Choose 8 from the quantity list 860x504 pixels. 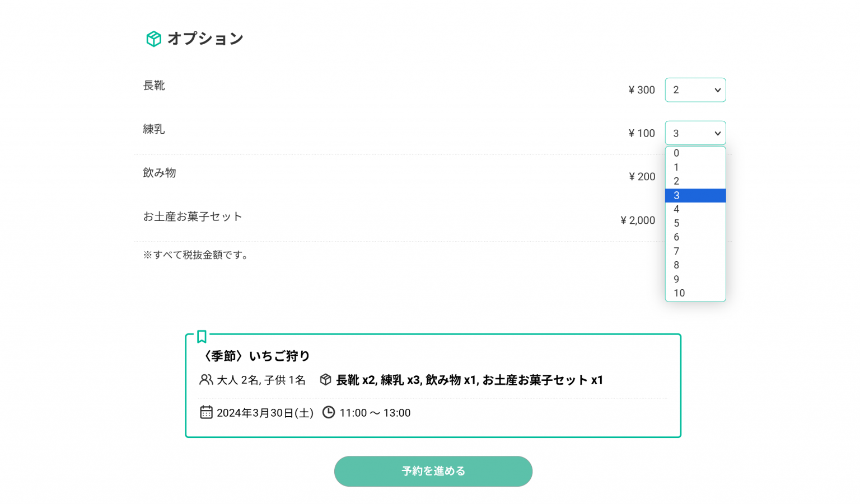pos(695,265)
